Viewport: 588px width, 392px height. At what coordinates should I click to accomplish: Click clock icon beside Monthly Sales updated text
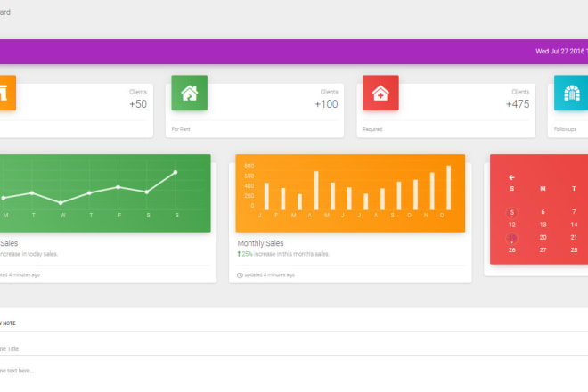tap(240, 275)
